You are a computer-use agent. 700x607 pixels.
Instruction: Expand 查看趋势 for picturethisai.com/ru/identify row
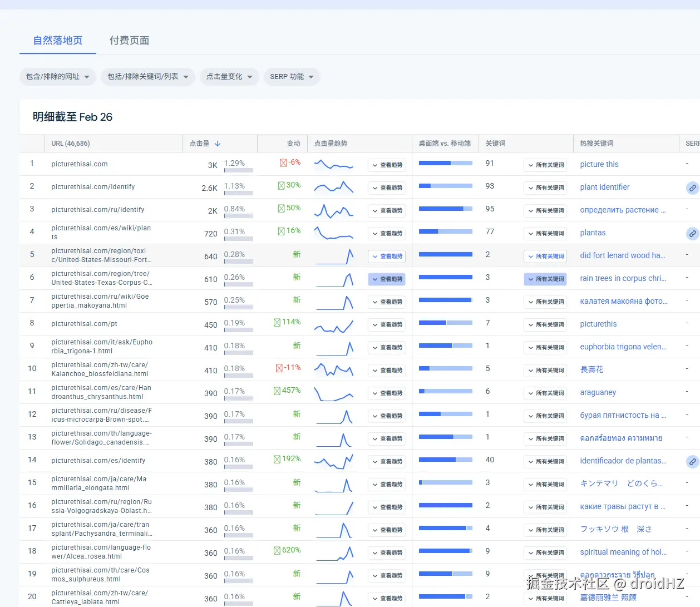pos(387,211)
